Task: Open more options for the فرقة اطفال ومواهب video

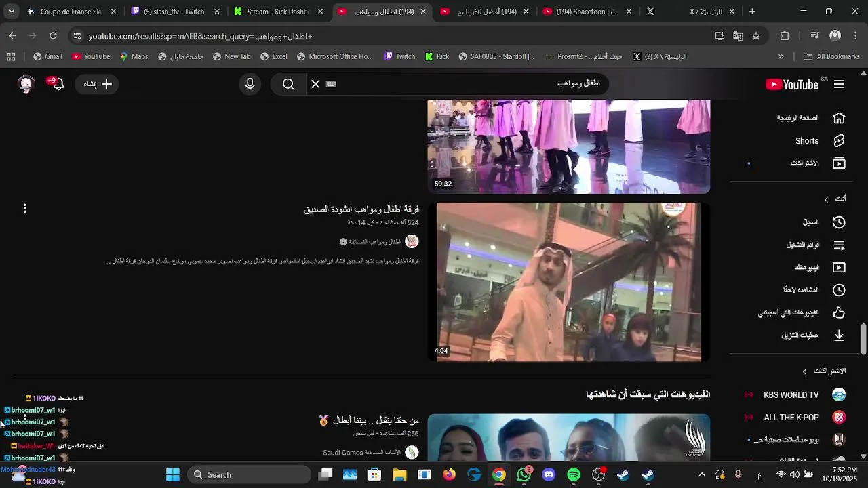Action: pyautogui.click(x=25, y=209)
